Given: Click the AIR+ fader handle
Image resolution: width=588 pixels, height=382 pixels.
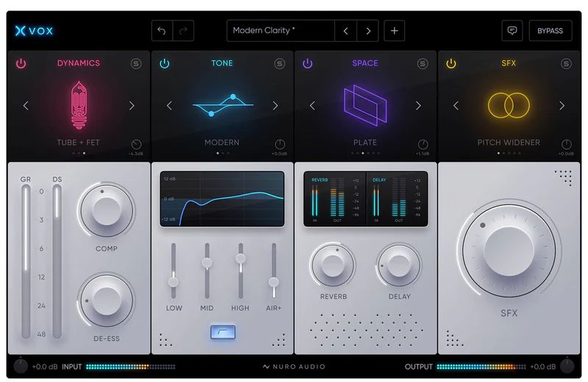Looking at the screenshot, I should 273,282.
